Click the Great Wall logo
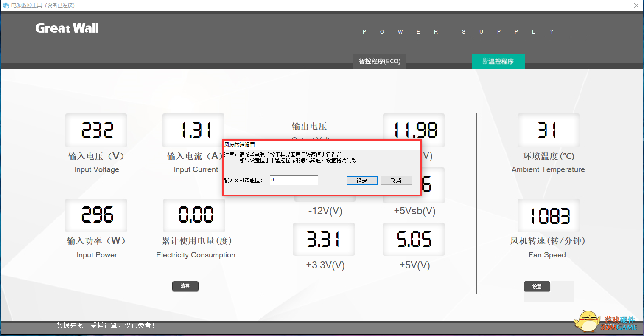Viewport: 644px width, 336px height. [x=67, y=28]
